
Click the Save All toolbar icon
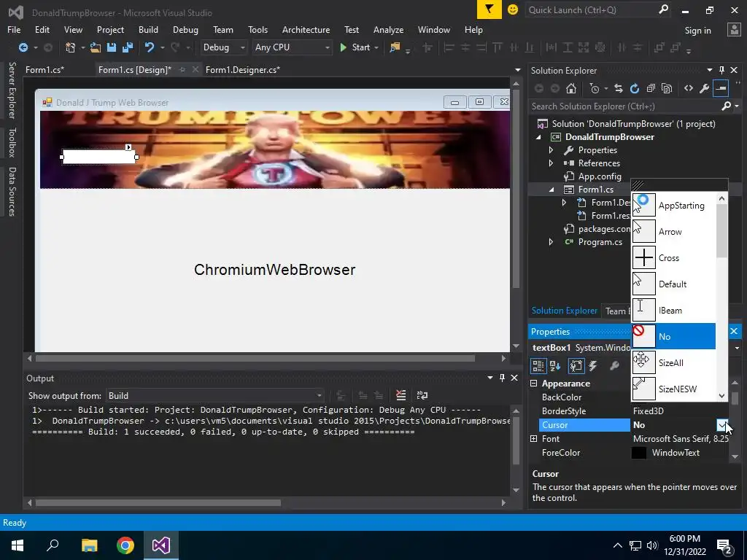click(x=128, y=47)
